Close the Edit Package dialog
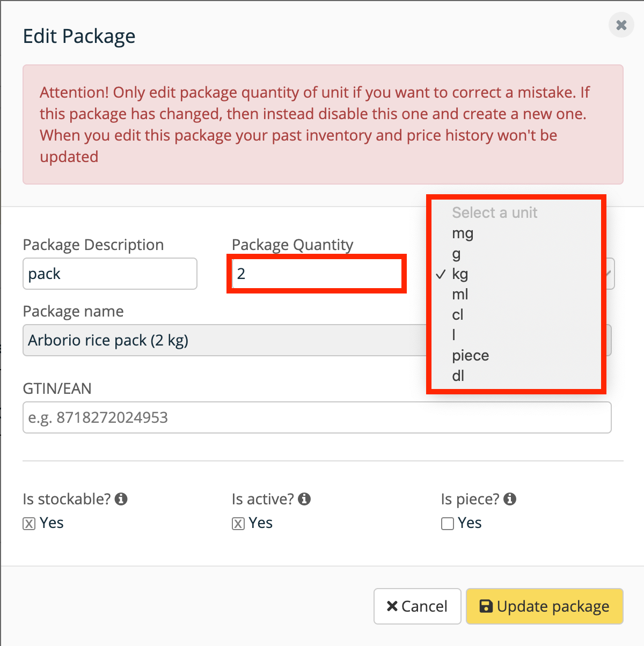Image resolution: width=644 pixels, height=646 pixels. pos(621,25)
